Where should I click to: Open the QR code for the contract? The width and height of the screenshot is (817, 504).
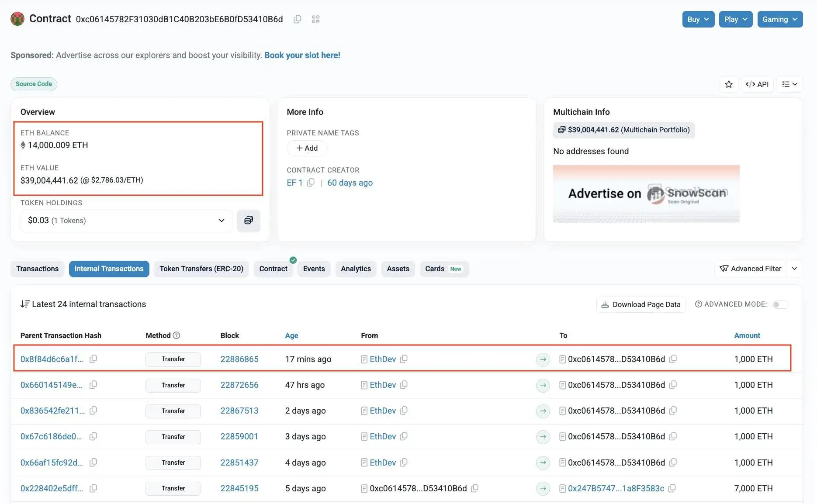click(x=315, y=19)
